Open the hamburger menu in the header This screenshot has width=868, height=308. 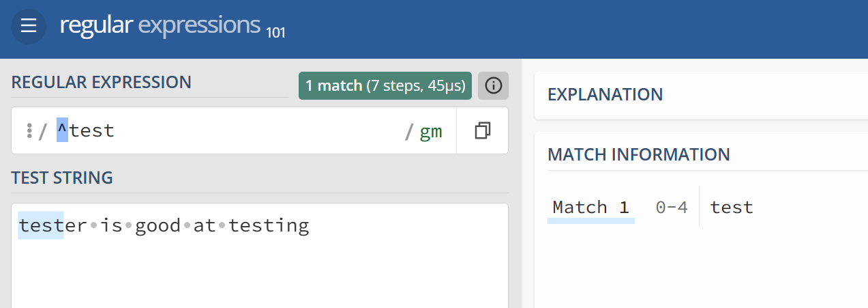[28, 27]
